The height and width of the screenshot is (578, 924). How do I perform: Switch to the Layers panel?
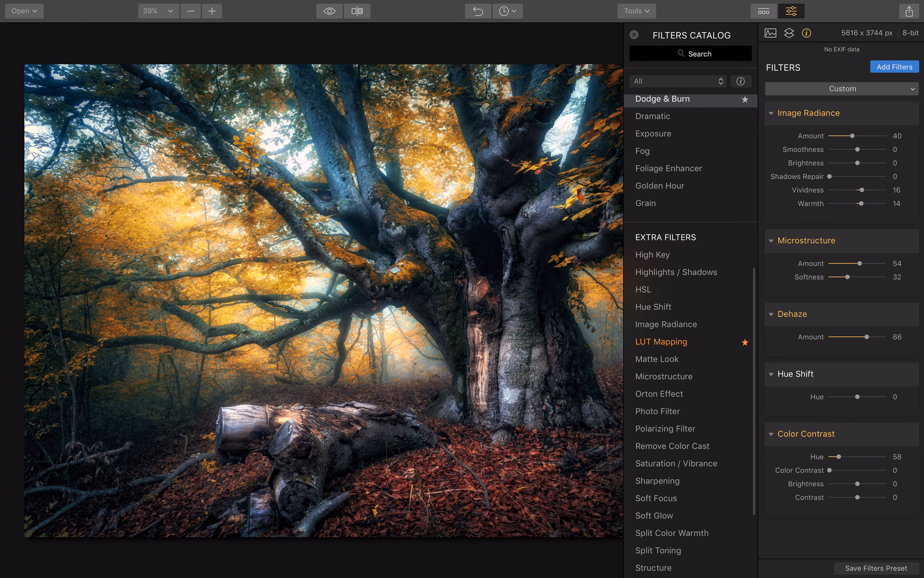click(x=789, y=33)
